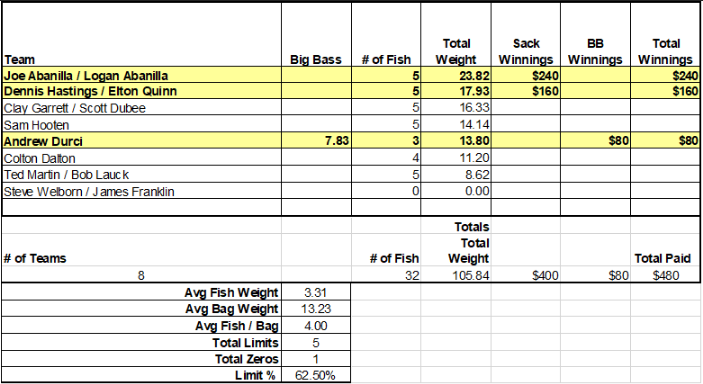
Task: Select Andrew Durci's 7.83 big bass cell
Action: pos(317,141)
